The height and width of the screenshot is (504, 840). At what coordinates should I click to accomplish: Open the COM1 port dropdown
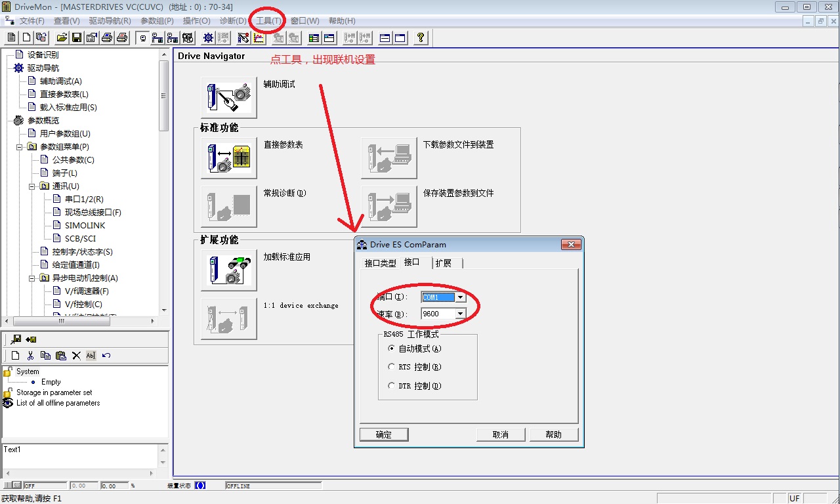pos(461,297)
